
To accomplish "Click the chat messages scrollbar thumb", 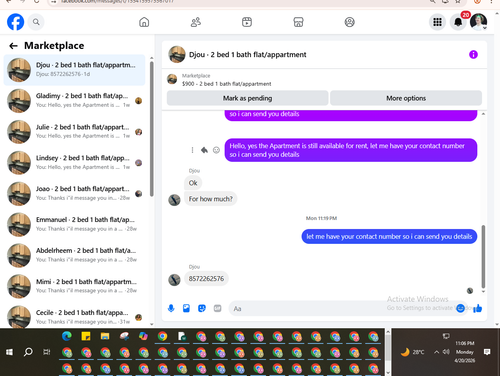I will click(483, 257).
